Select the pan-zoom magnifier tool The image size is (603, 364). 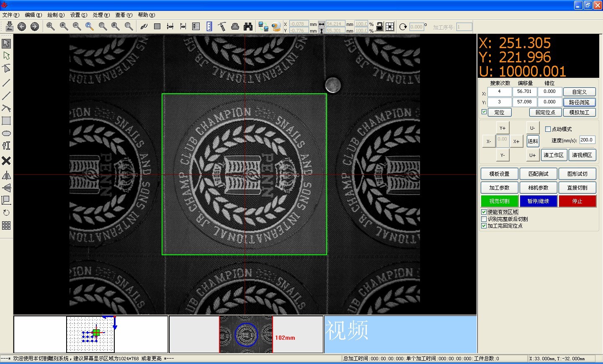51,26
